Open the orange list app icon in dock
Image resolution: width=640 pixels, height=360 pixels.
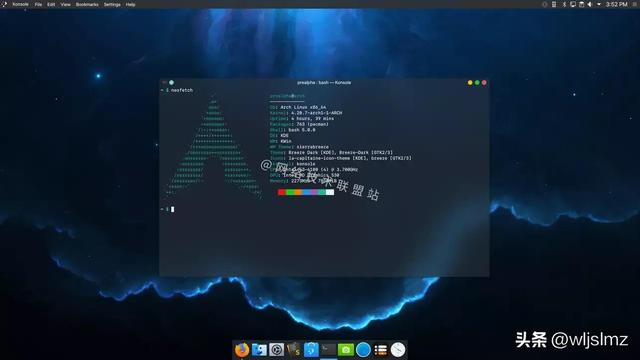click(380, 350)
